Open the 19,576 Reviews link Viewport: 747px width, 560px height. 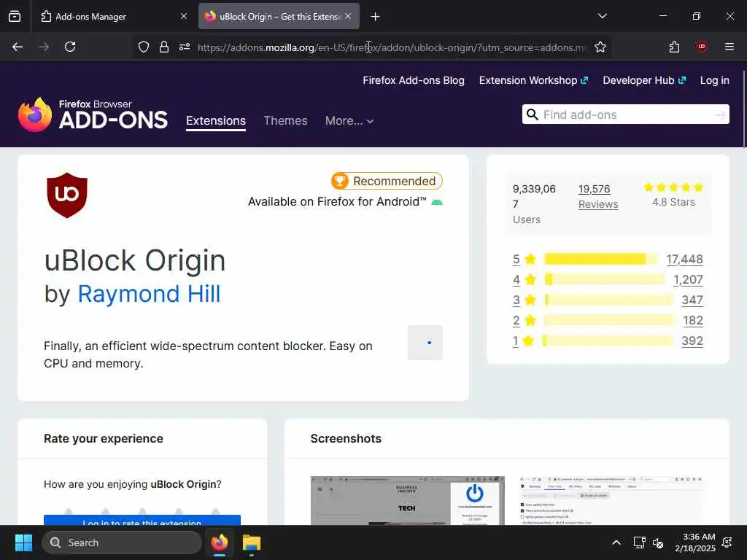point(598,197)
